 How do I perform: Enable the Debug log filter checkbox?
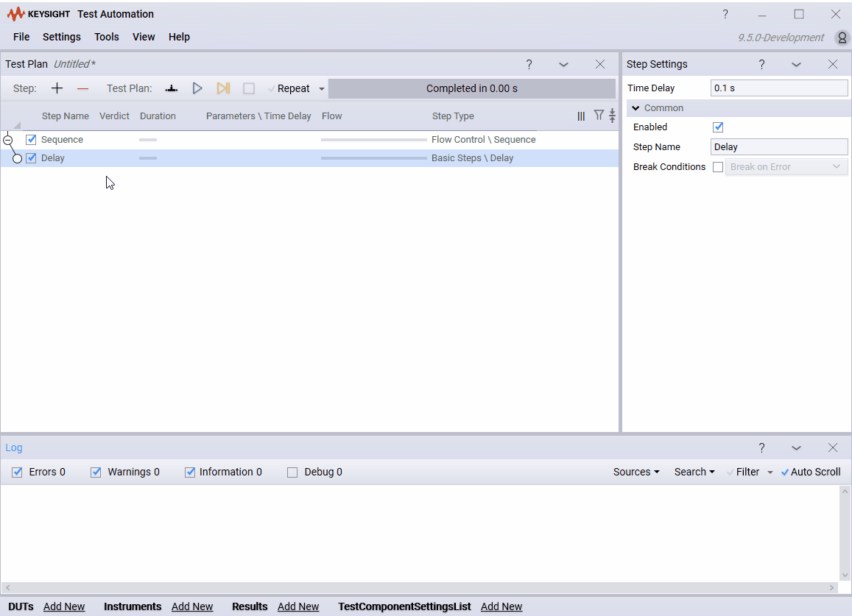click(292, 472)
